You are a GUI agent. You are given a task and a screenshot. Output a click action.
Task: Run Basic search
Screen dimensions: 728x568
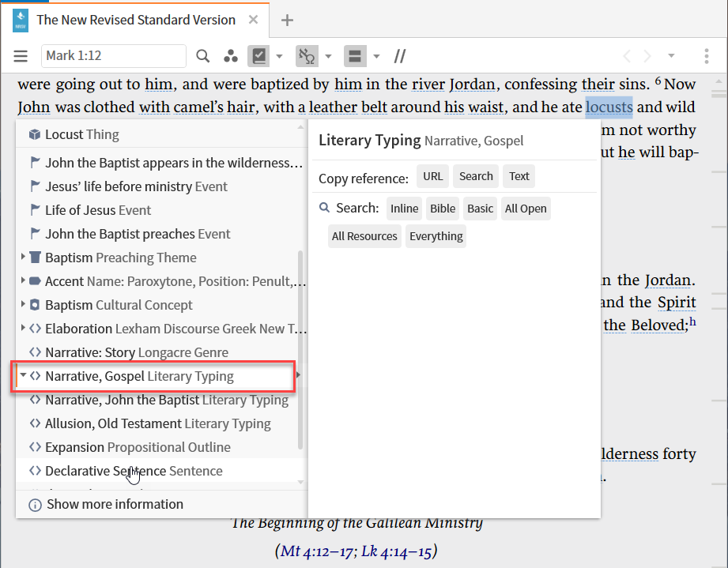point(480,209)
